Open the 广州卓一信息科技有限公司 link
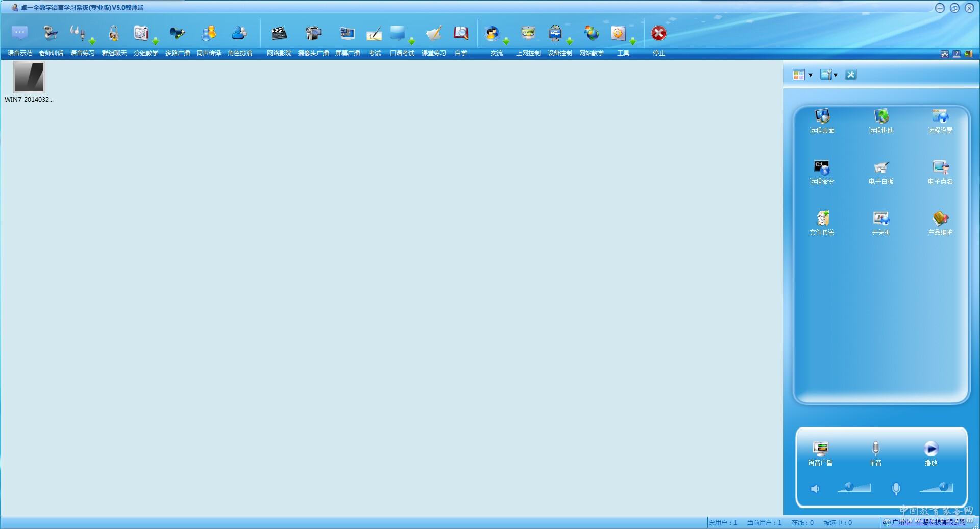Image resolution: width=980 pixels, height=529 pixels. (928, 522)
